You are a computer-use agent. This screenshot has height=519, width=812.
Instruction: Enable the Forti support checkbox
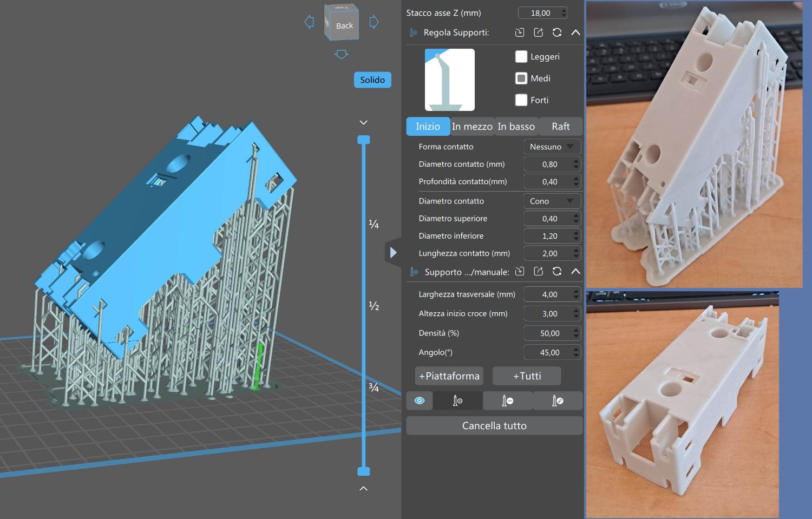(521, 100)
